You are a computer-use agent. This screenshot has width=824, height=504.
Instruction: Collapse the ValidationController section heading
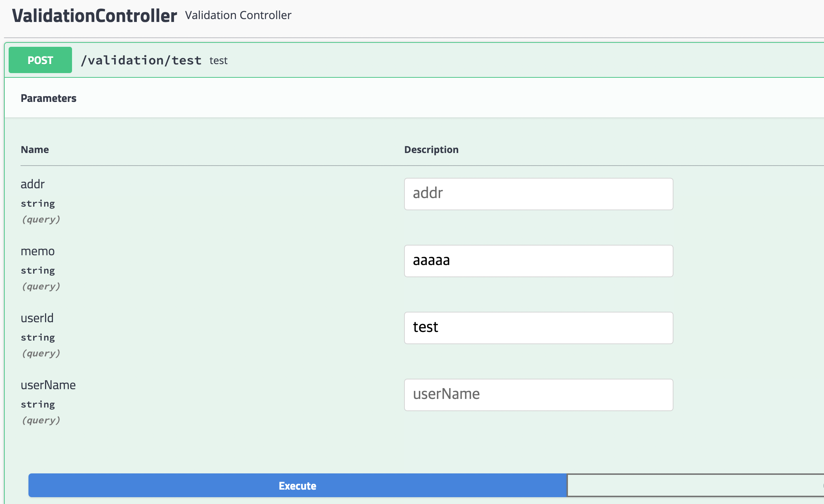click(x=94, y=16)
